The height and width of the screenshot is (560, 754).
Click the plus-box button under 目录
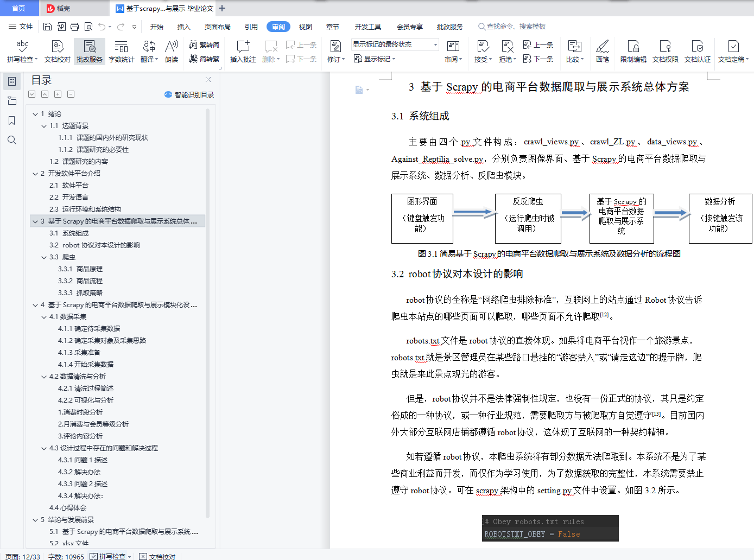[58, 94]
